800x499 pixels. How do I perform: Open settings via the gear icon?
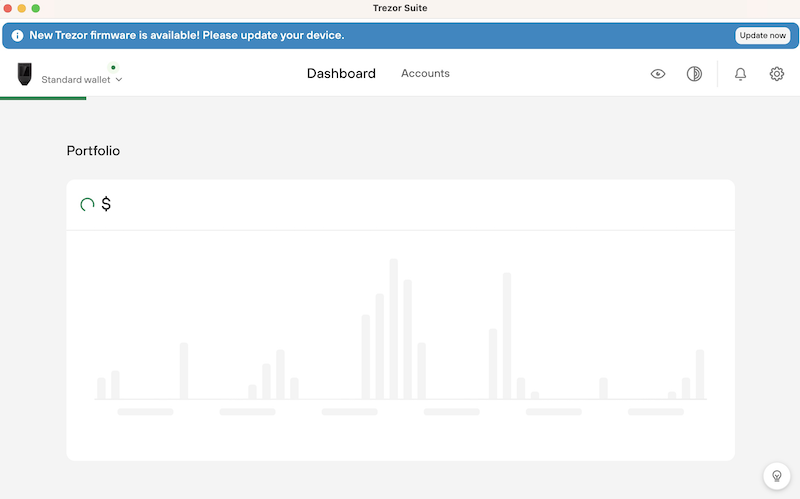(777, 74)
